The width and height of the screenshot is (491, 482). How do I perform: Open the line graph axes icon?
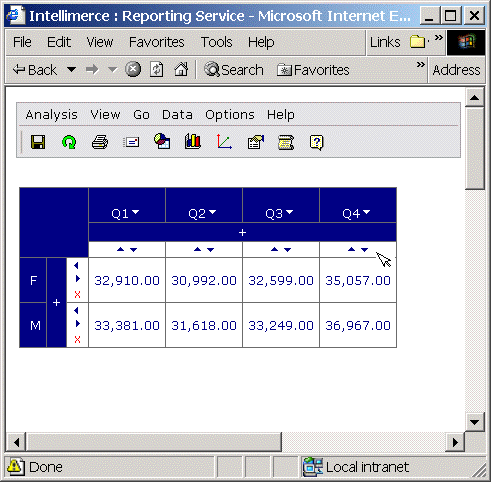click(224, 141)
